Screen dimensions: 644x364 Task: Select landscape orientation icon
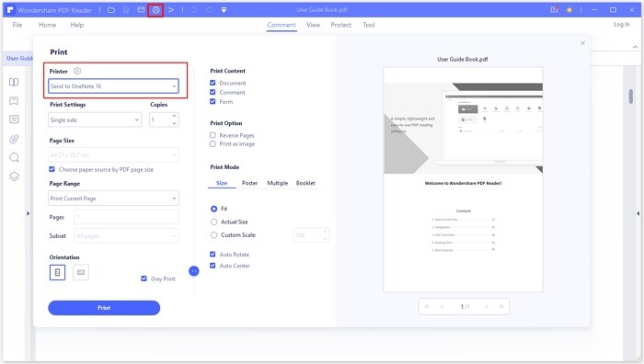81,272
